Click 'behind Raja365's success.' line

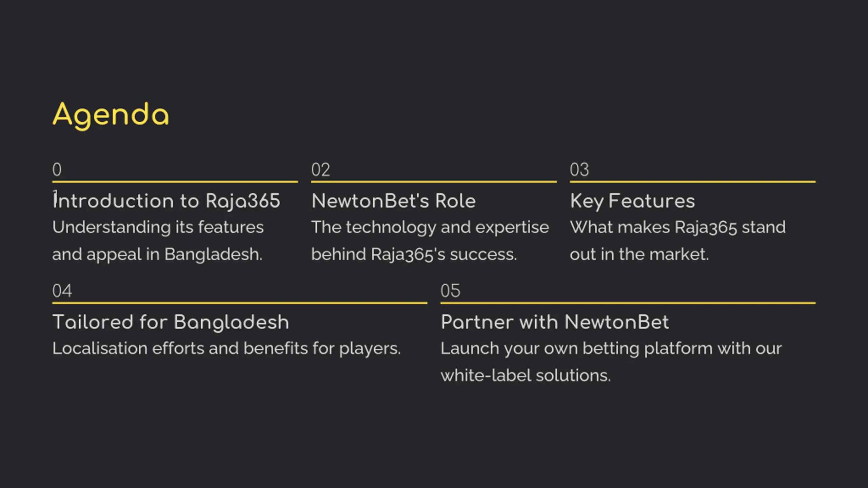(x=414, y=255)
